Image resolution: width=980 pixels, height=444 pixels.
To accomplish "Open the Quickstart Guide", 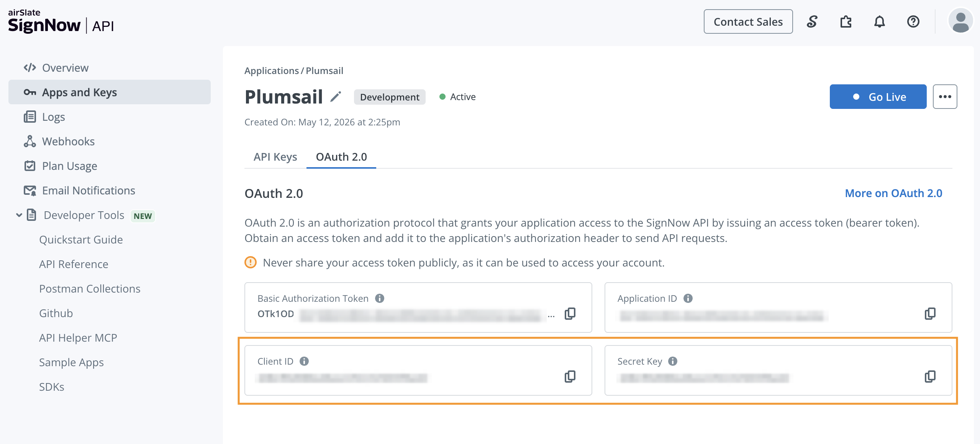I will (x=81, y=239).
